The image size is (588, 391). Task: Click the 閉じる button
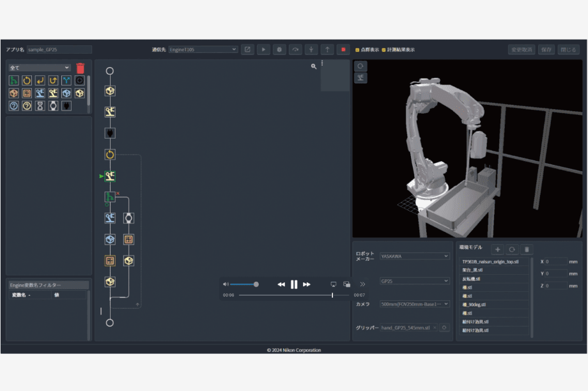point(568,49)
